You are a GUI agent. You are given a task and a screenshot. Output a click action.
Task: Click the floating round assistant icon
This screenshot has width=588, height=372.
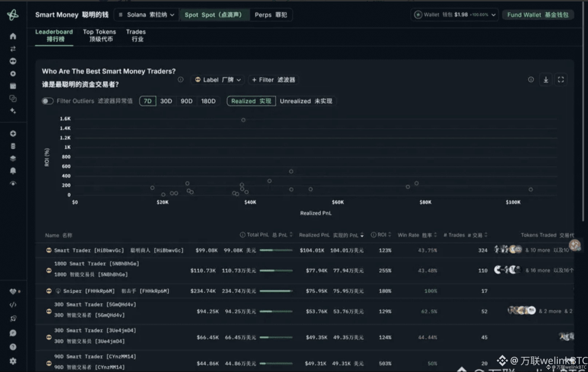click(x=575, y=245)
